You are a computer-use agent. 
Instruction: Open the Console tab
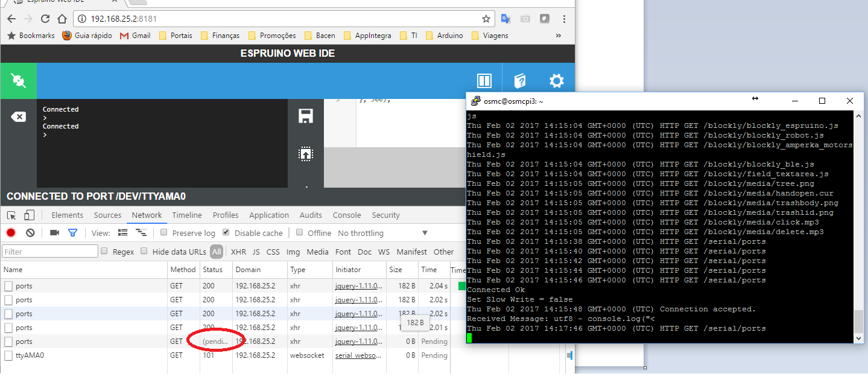tap(347, 215)
